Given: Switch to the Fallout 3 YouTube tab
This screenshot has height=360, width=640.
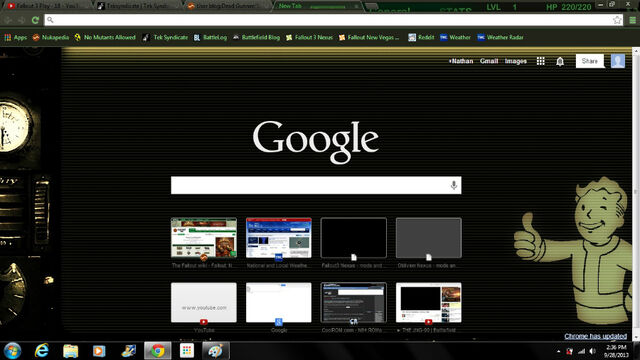Looking at the screenshot, I should tap(46, 6).
